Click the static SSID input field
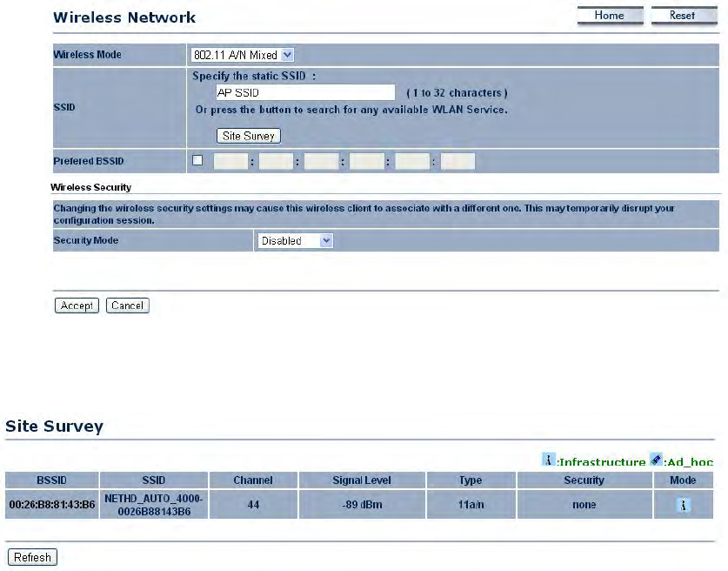The height and width of the screenshot is (571, 728). (305, 92)
